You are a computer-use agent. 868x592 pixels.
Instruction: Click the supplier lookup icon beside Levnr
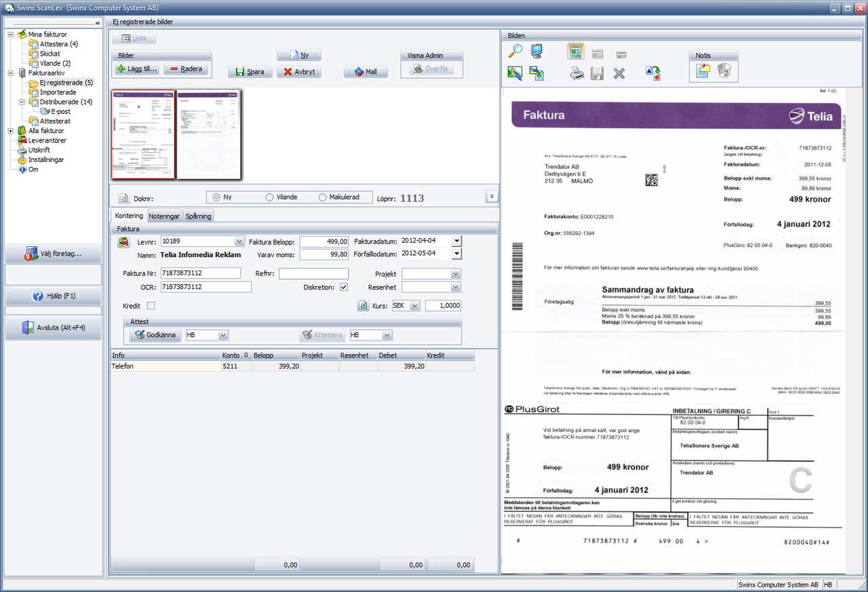coord(124,241)
